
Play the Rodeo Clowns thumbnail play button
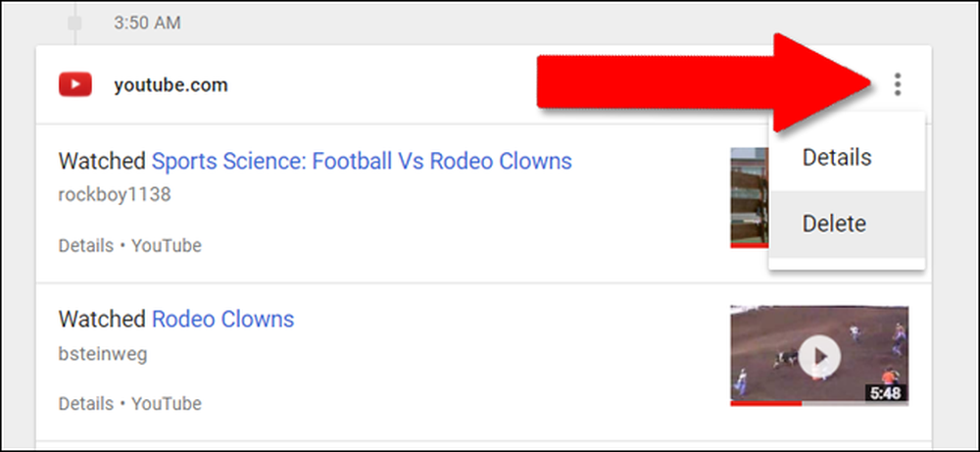(819, 355)
